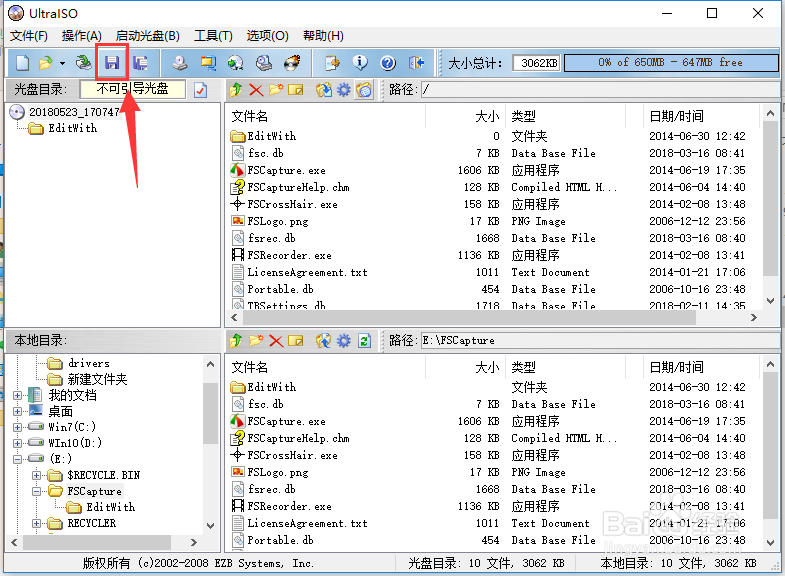Select FSCapture.exe in the image file list
Image resolution: width=785 pixels, height=576 pixels.
[286, 171]
